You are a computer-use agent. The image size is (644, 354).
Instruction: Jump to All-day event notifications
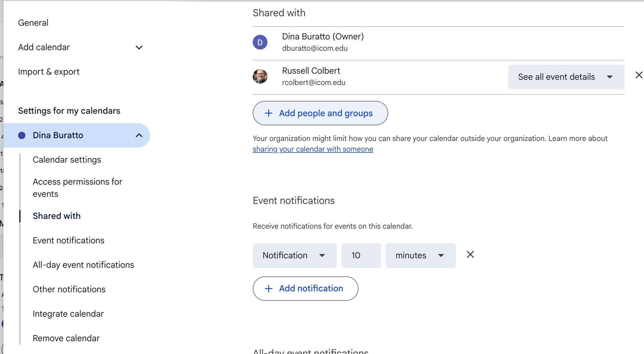coord(83,265)
